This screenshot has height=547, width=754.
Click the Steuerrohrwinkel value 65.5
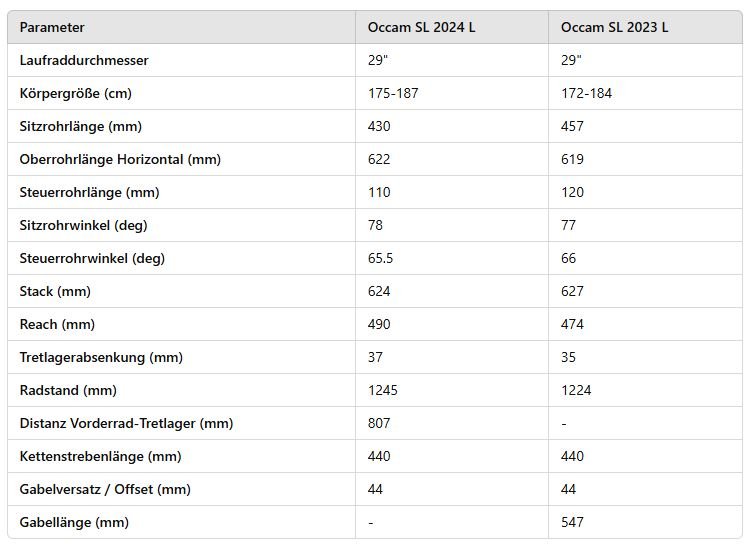(x=381, y=258)
